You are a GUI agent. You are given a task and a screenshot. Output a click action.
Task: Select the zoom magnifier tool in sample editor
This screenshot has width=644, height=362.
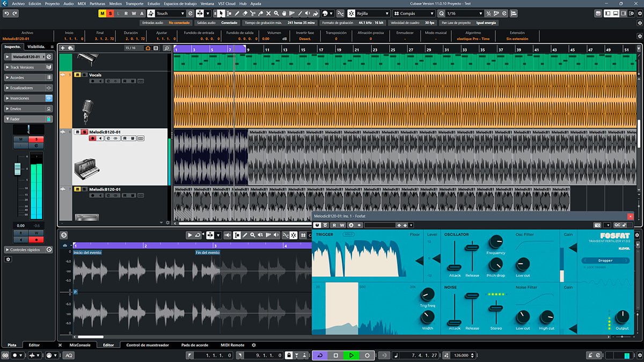click(x=252, y=235)
